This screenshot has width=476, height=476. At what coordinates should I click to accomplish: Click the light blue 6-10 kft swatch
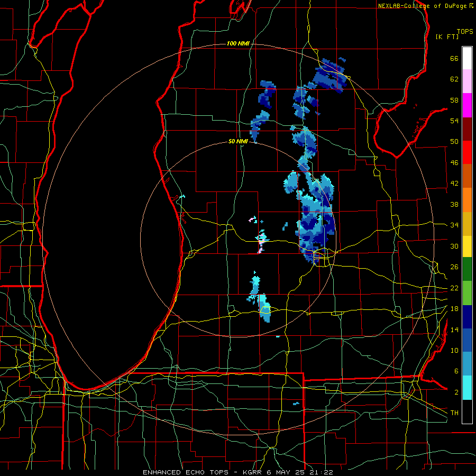pos(467,364)
